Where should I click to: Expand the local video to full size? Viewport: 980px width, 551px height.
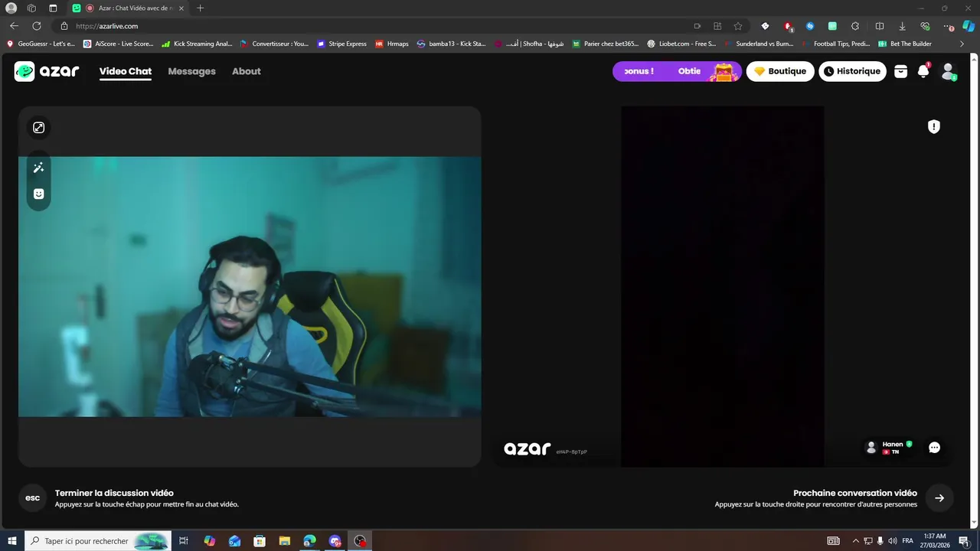[39, 128]
